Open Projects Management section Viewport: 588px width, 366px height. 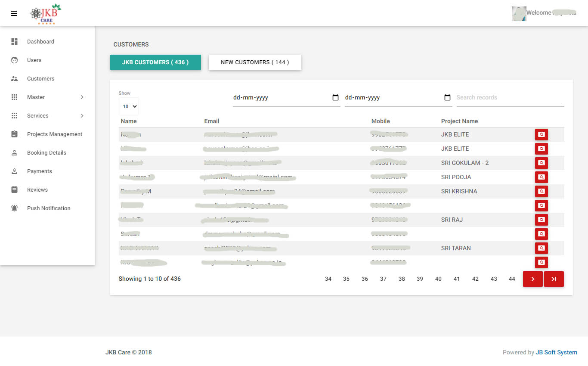point(47,134)
